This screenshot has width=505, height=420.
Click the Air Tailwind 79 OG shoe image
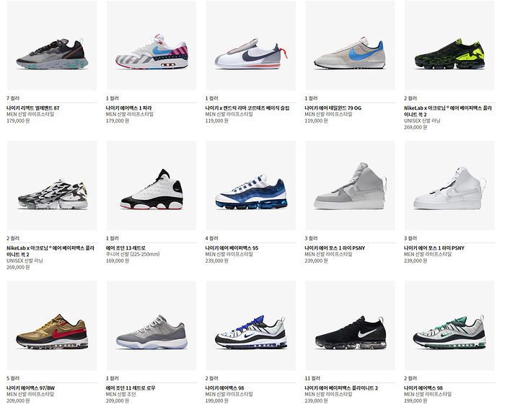tap(350, 45)
